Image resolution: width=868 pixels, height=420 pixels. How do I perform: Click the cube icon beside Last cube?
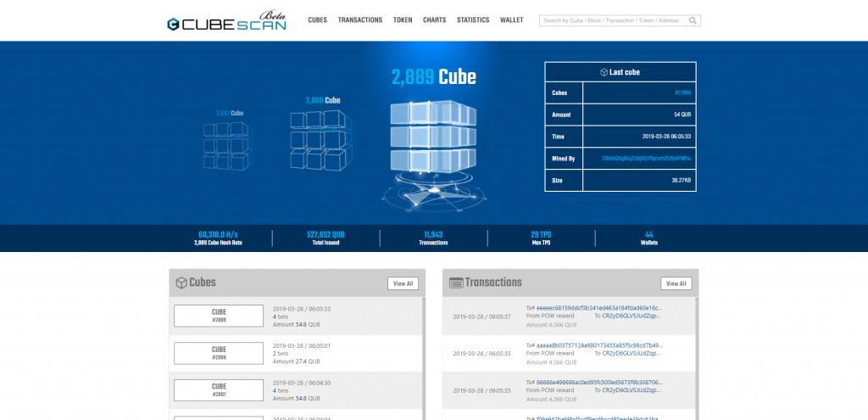click(x=604, y=72)
